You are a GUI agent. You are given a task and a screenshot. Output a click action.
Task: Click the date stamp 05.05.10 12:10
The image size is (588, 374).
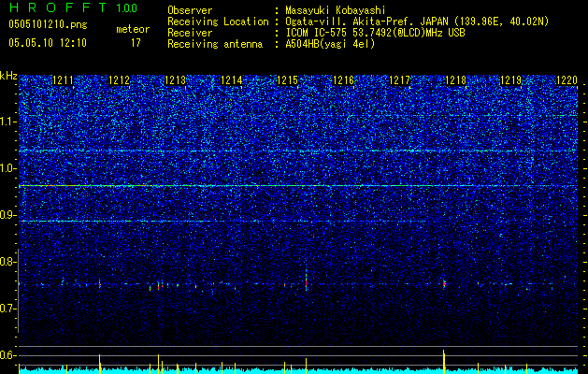coord(48,43)
